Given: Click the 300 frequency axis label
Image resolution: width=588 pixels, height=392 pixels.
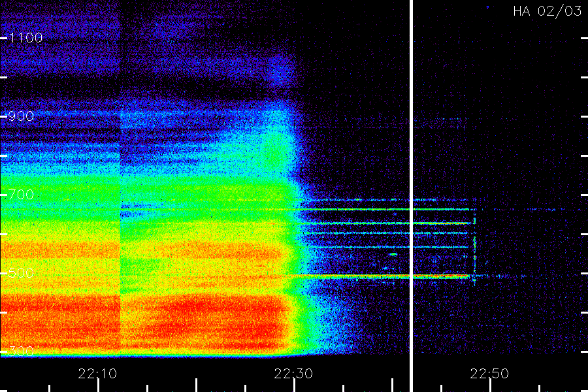Looking at the screenshot, I should 21,351.
